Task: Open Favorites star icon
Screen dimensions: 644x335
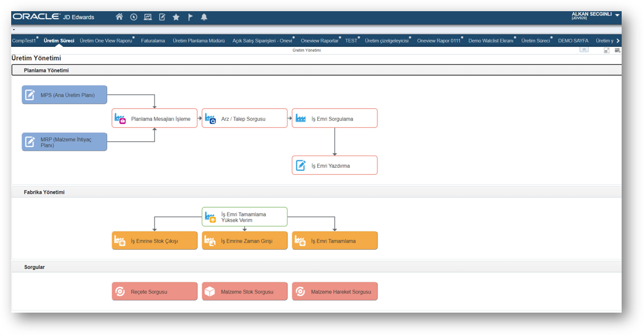Action: (176, 17)
